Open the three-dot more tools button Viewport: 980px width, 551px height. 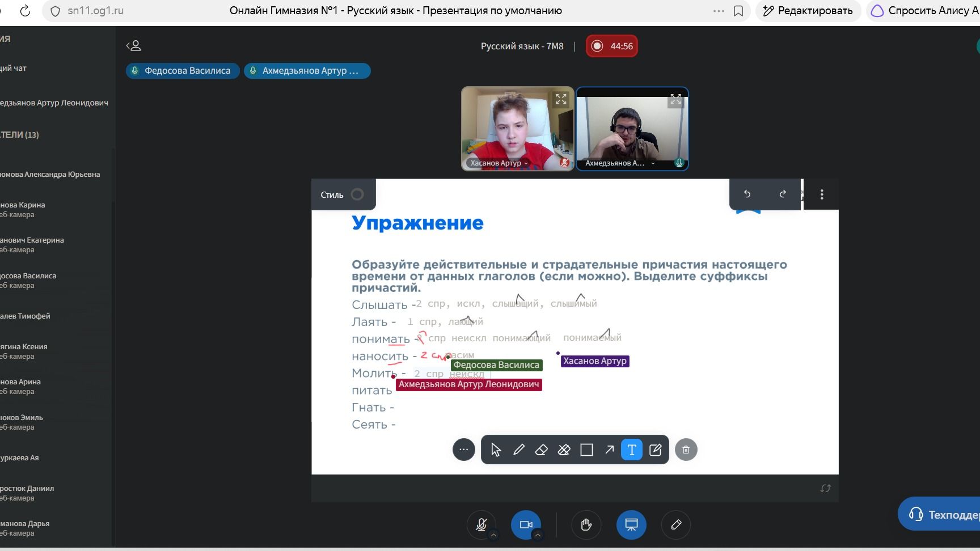463,450
